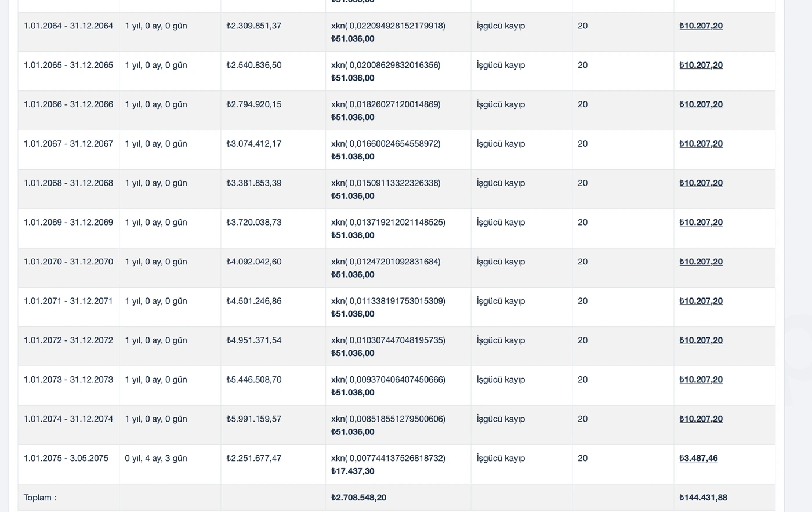The height and width of the screenshot is (512, 812).
Task: Click the ₺10.207,20 link in the 2070 row
Action: (x=701, y=262)
